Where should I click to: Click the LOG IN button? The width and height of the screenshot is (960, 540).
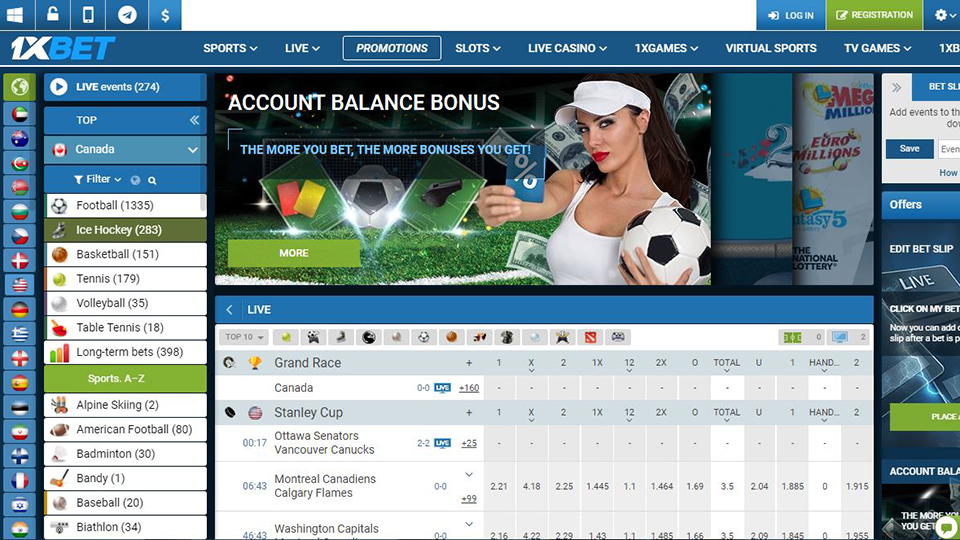coord(790,15)
